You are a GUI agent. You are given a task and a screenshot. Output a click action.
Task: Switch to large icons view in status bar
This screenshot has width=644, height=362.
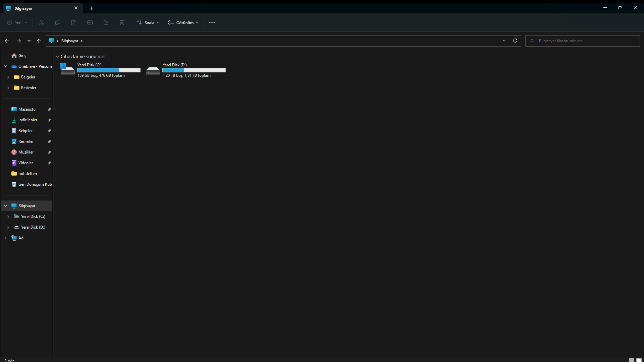(x=639, y=360)
